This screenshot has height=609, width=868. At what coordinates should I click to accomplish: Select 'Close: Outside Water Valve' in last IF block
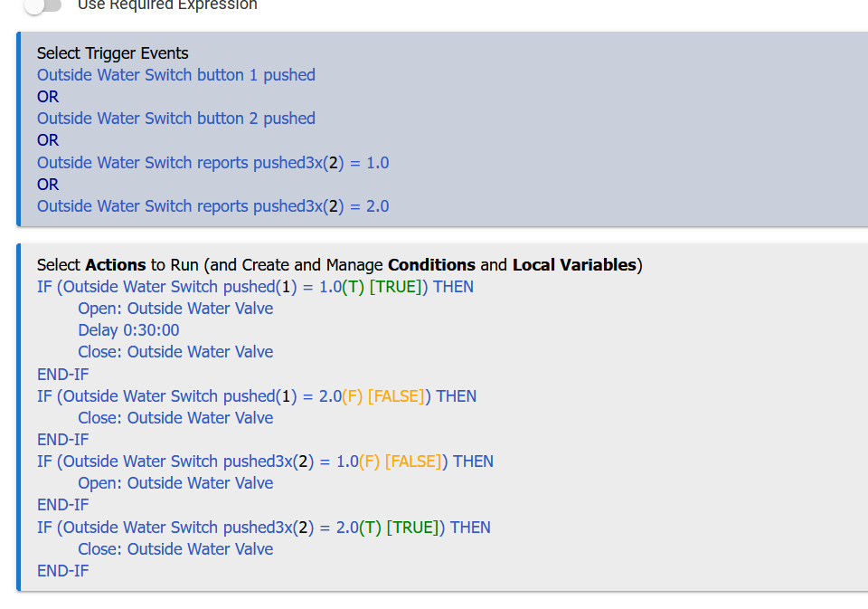point(175,548)
